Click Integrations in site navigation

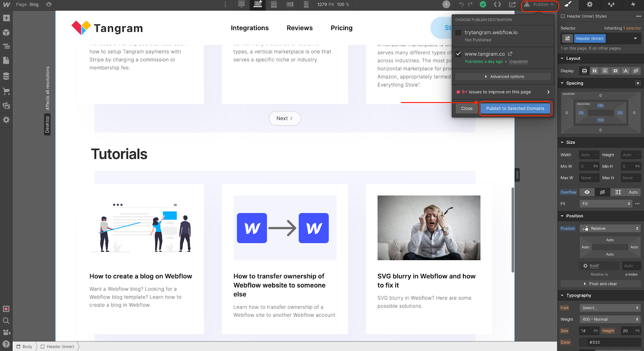tap(250, 28)
